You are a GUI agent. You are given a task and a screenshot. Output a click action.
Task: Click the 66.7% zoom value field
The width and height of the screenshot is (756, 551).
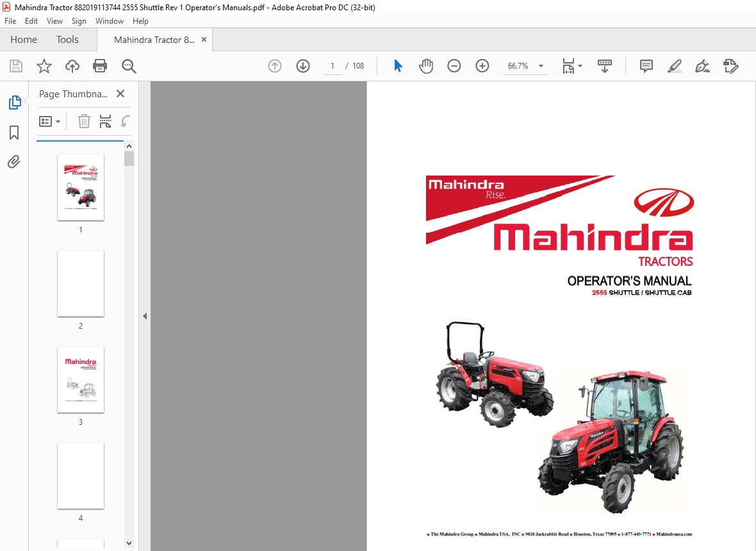(x=518, y=66)
